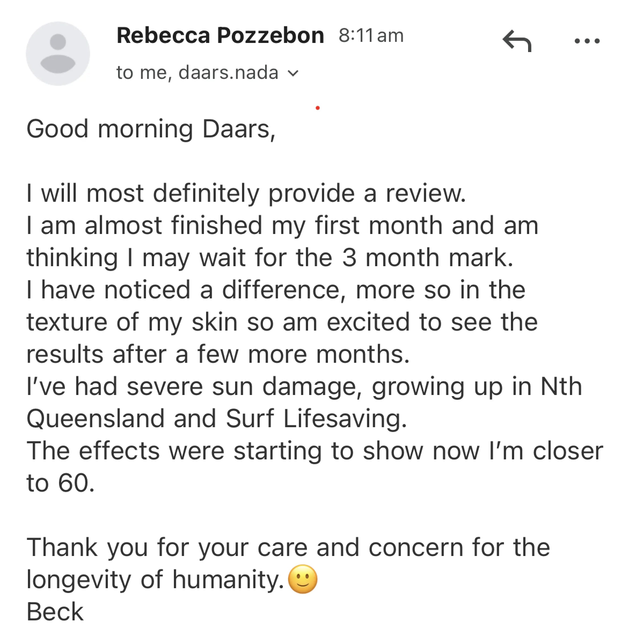Click the line starting "Thank you for your care"
644x644 pixels.
[288, 547]
